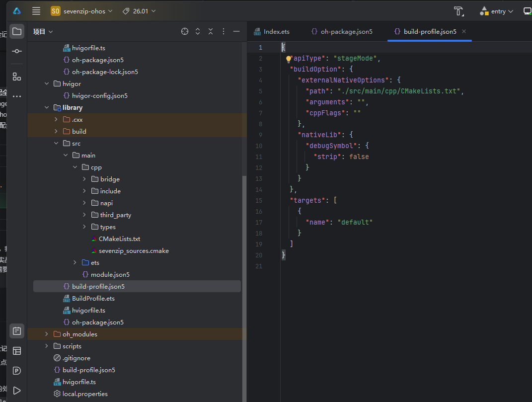Expand the .cxx folder

(x=56, y=119)
